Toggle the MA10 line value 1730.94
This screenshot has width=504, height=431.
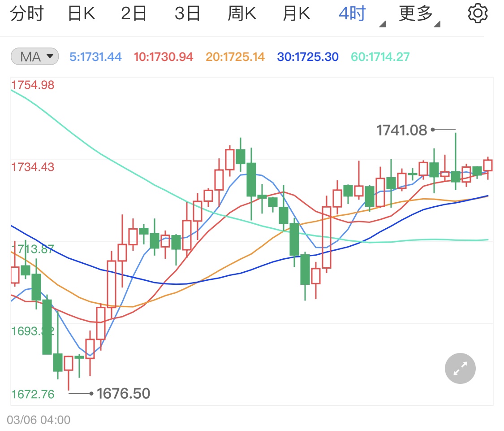[164, 57]
